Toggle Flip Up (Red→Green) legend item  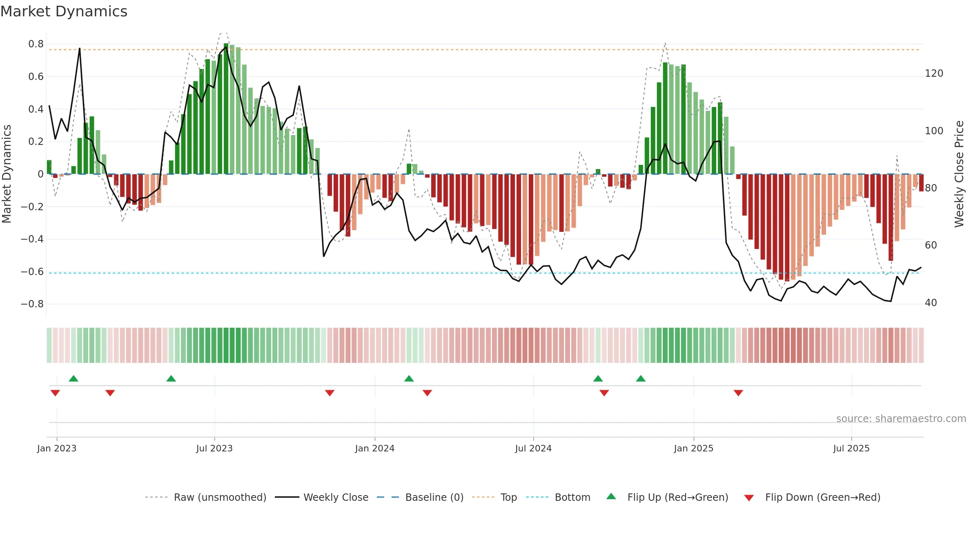click(668, 497)
